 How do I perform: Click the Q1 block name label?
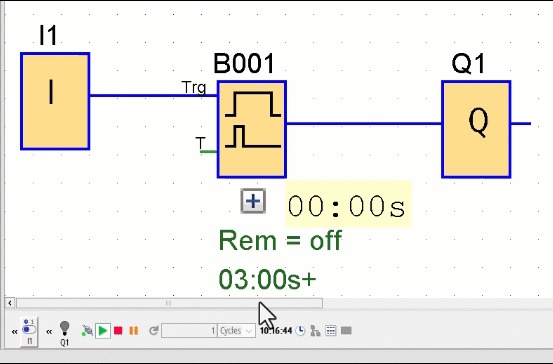(468, 64)
